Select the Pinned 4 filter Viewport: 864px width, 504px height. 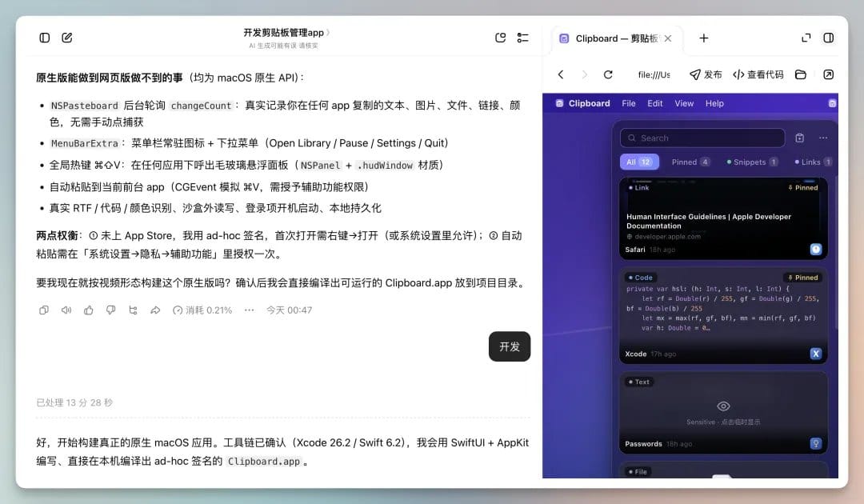(690, 162)
